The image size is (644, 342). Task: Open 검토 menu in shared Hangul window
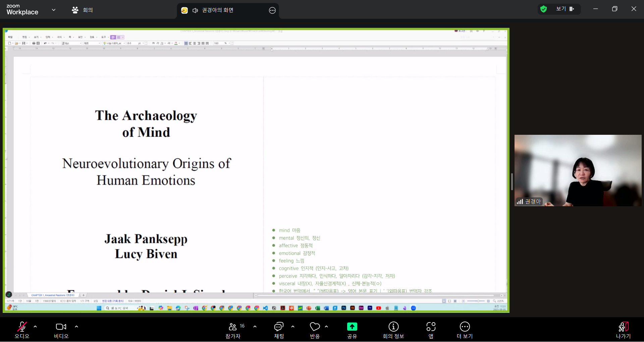pyautogui.click(x=92, y=37)
